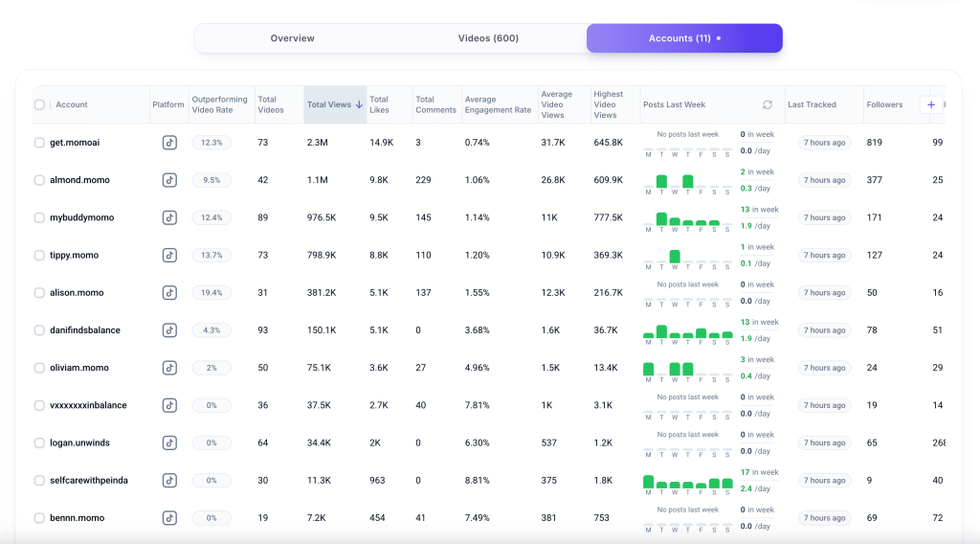Click TikTok icon for danifindsbalance account
980x544 pixels.
tap(169, 330)
